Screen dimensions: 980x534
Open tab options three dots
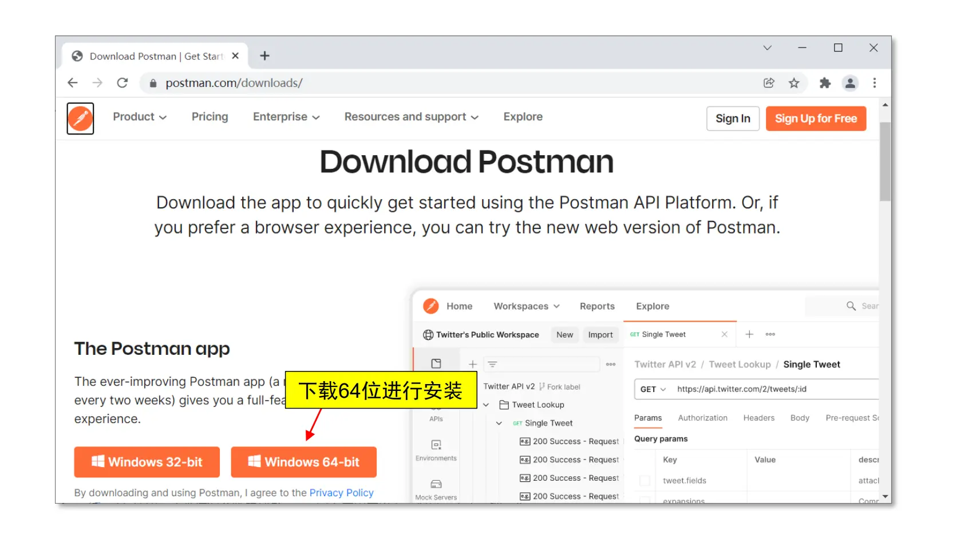coord(770,334)
